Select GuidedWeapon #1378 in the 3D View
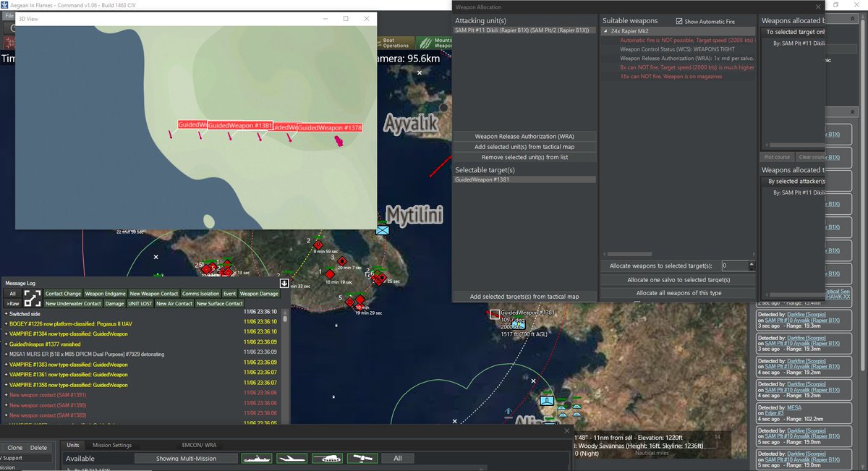The height and width of the screenshot is (471, 868). (x=330, y=128)
